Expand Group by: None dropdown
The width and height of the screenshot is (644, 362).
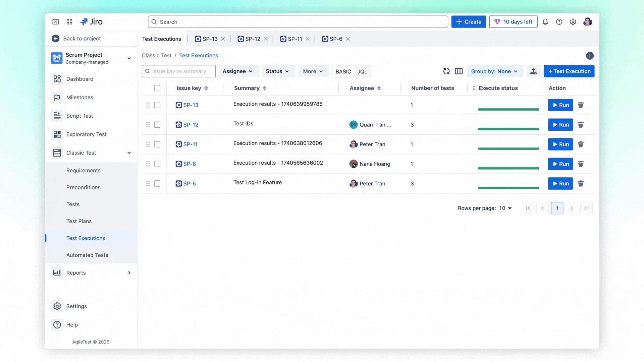[494, 71]
